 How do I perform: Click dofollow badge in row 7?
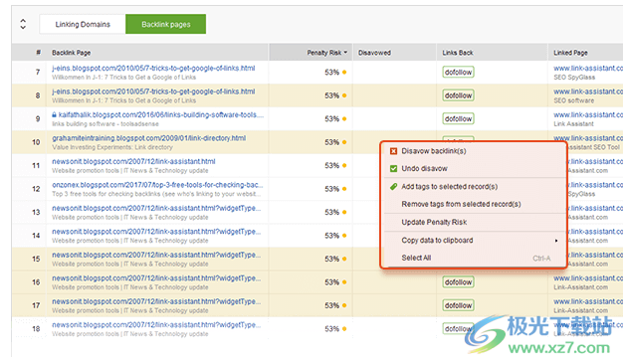458,73
